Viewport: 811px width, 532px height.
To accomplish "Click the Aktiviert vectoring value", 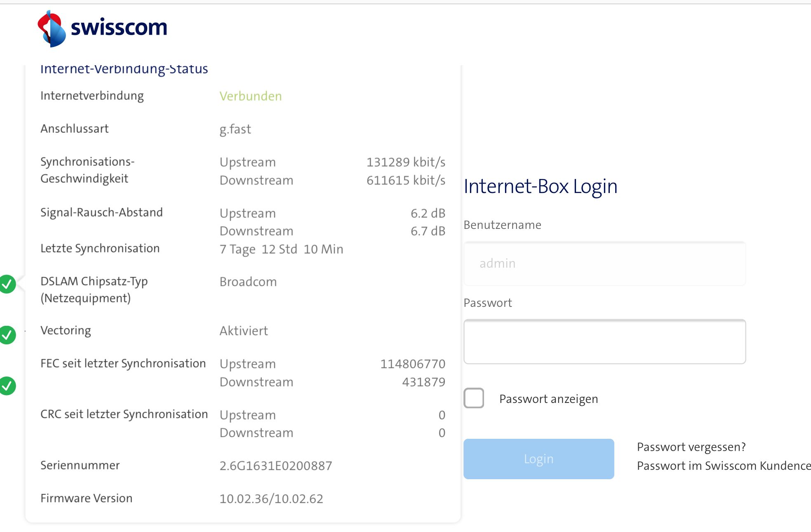I will click(244, 331).
